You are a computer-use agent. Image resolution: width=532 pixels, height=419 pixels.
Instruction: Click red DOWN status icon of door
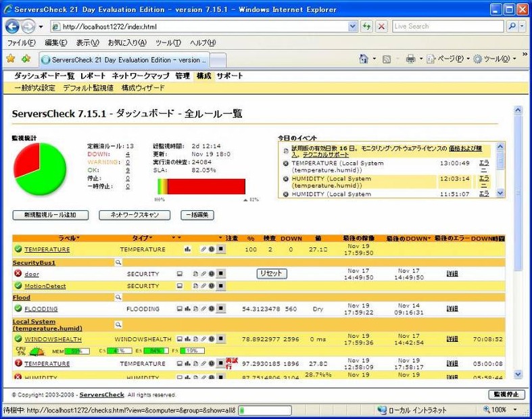click(x=18, y=273)
